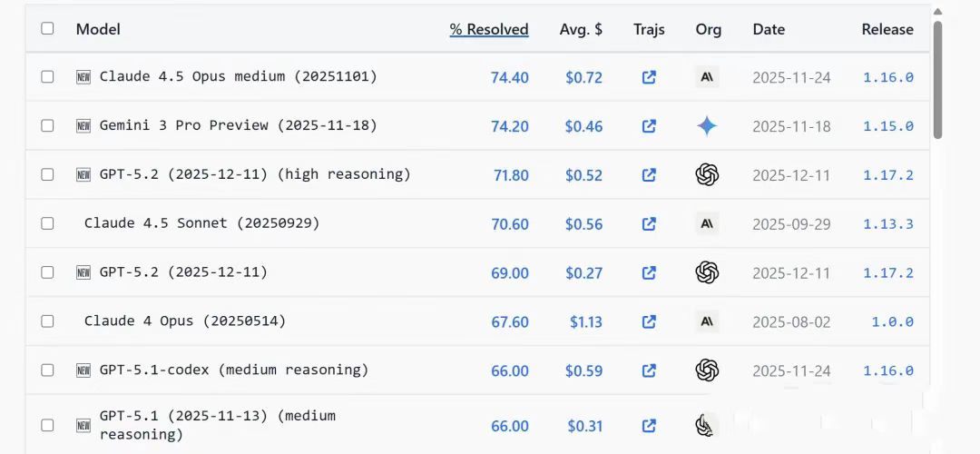Click the $0.46 average cost value
980x454 pixels.
[x=583, y=126]
